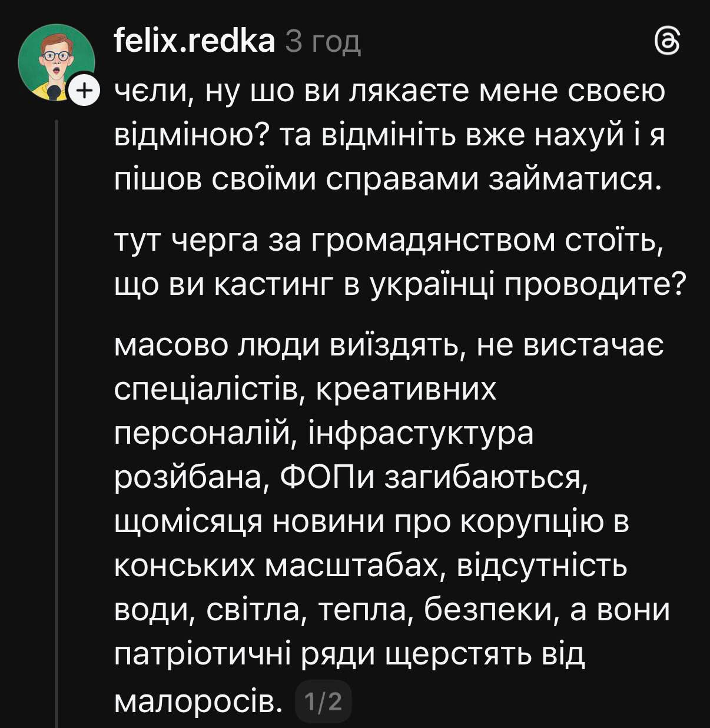Image resolution: width=710 pixels, height=728 pixels.
Task: Click the vertical reply thread line
Action: pyautogui.click(x=57, y=412)
